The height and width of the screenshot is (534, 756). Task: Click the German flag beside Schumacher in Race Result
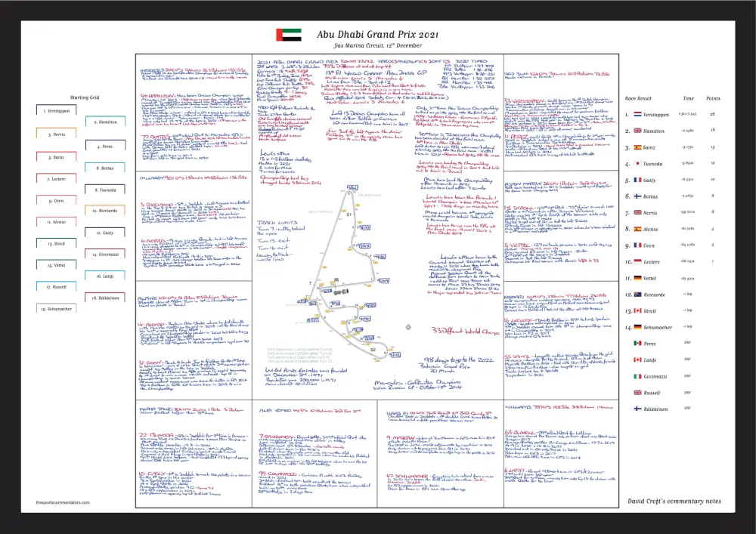point(637,328)
